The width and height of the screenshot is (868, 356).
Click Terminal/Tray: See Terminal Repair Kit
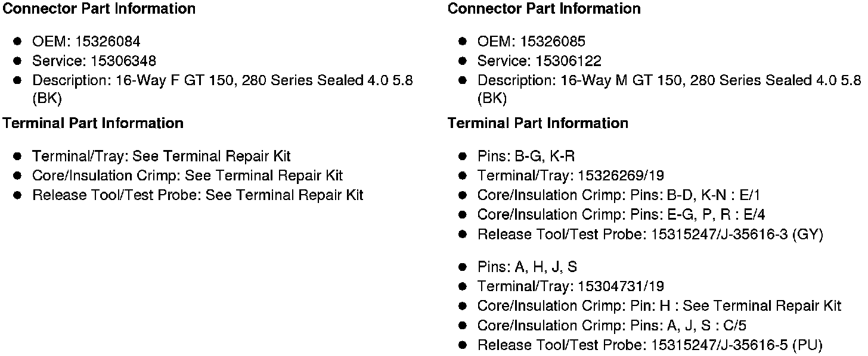(x=161, y=156)
